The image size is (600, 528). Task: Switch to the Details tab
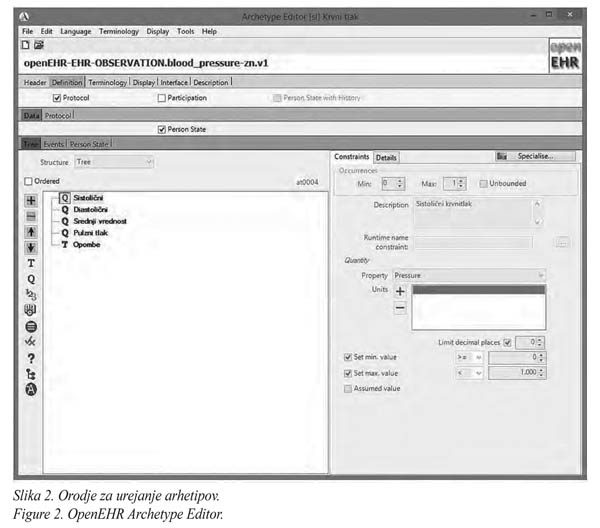[x=386, y=158]
